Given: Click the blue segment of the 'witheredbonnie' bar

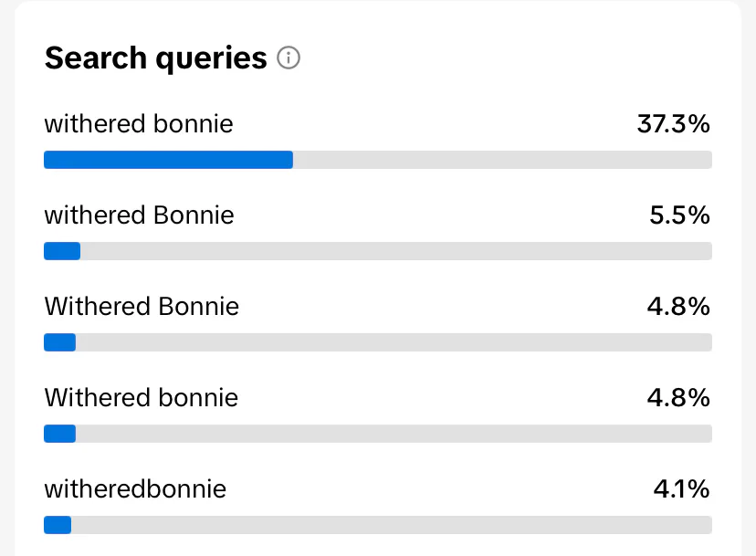Looking at the screenshot, I should tap(58, 525).
